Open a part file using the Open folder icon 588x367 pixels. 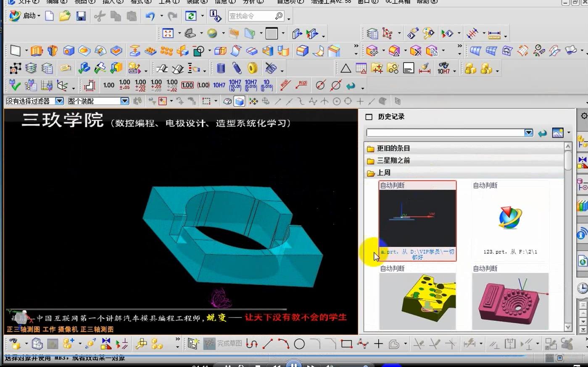click(x=64, y=16)
